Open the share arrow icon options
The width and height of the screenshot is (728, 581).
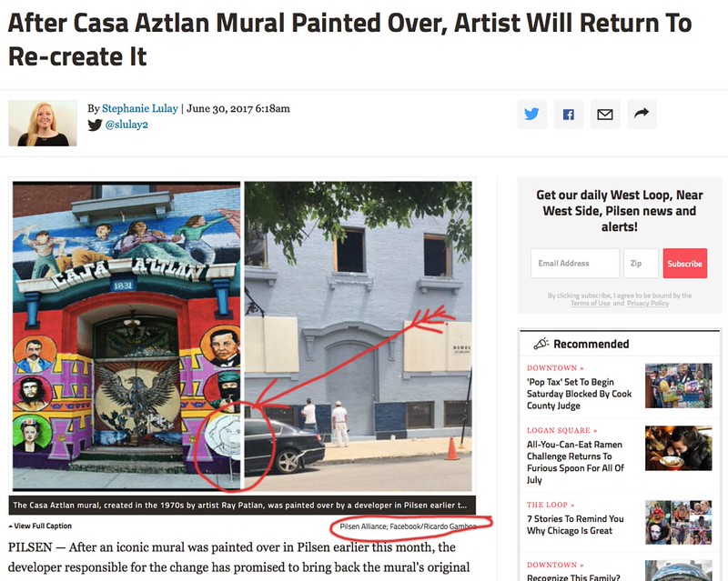[x=642, y=115]
